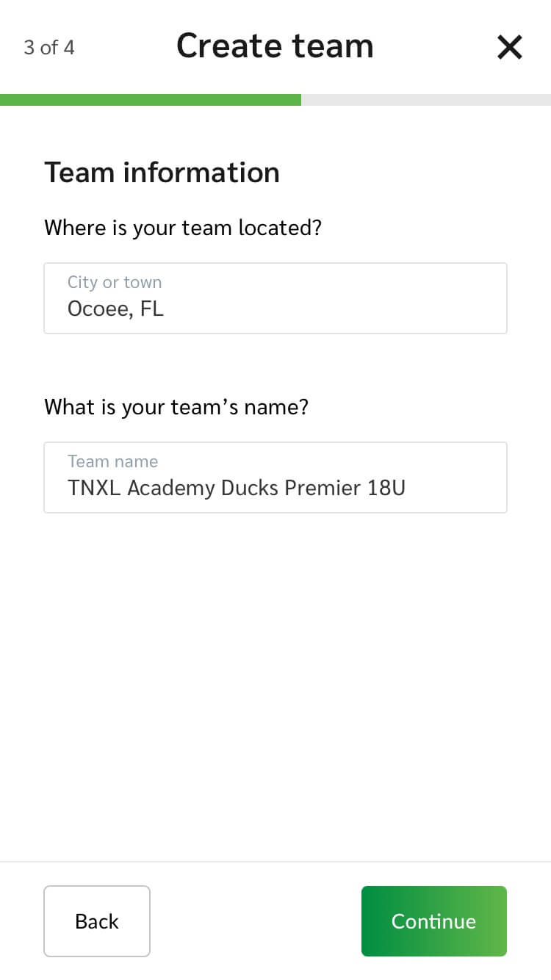Place cursor in "Ocoee, FL" text
This screenshot has width=551, height=980.
115,309
